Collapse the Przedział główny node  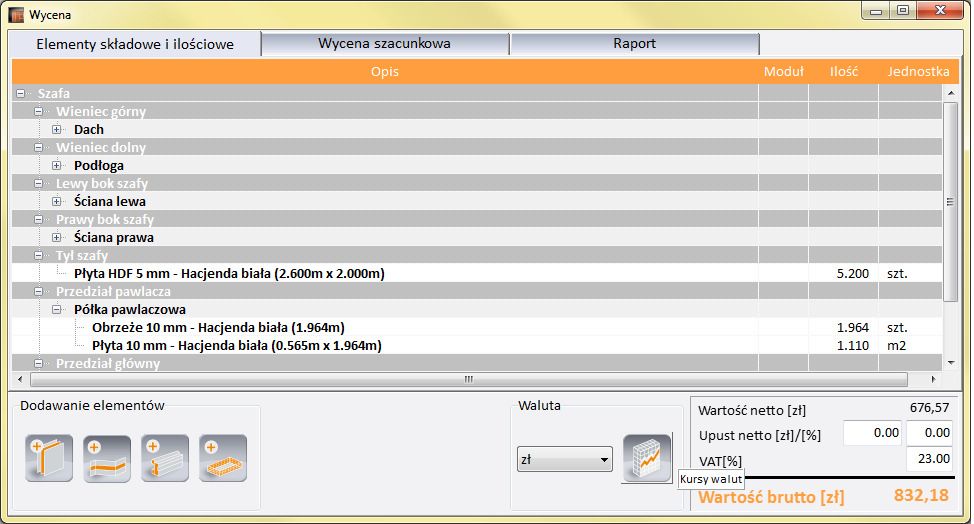tap(39, 363)
